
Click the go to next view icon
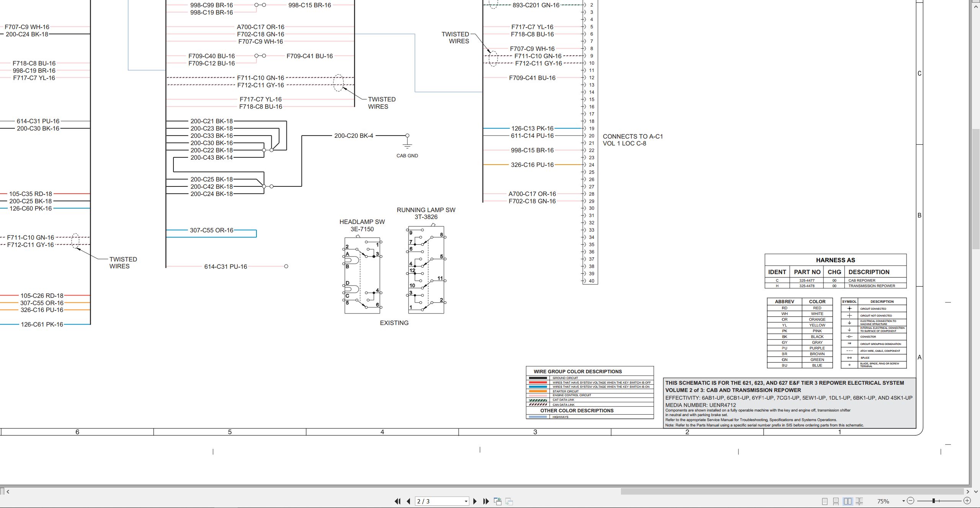(x=509, y=501)
